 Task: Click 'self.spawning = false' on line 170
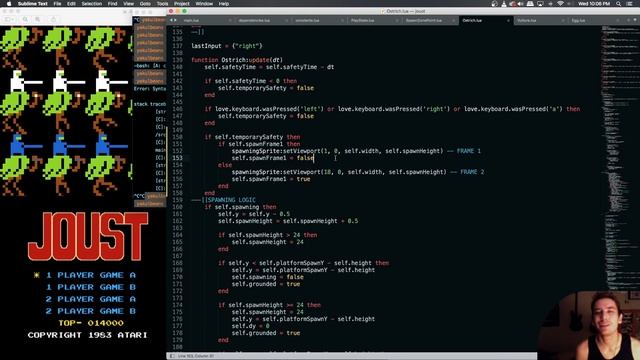click(267, 277)
